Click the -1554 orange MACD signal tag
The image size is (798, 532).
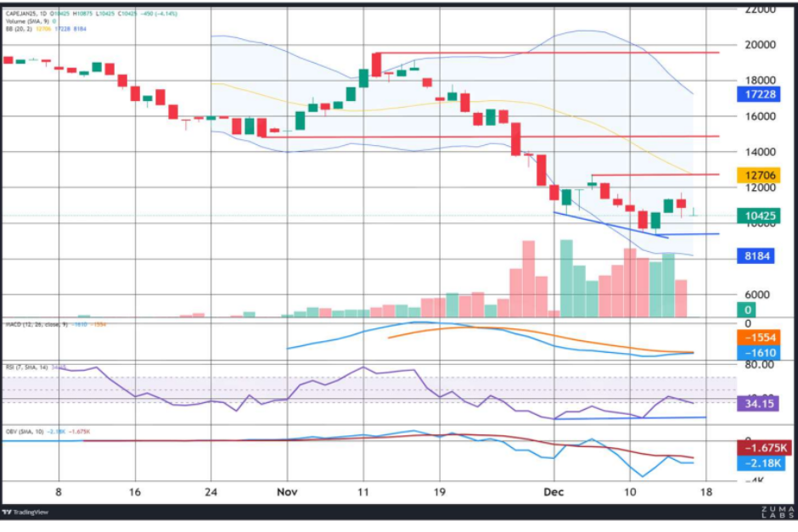759,338
